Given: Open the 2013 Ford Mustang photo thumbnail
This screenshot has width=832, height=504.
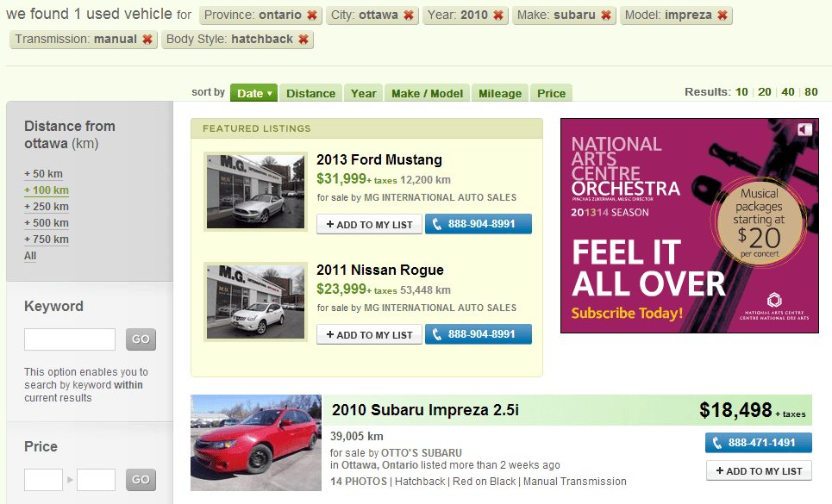Looking at the screenshot, I should click(x=255, y=192).
